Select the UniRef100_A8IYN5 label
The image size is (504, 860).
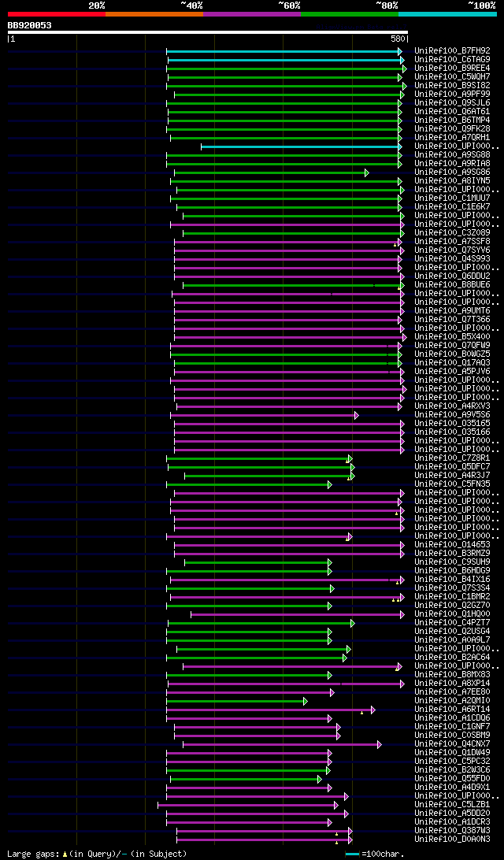coord(453,180)
